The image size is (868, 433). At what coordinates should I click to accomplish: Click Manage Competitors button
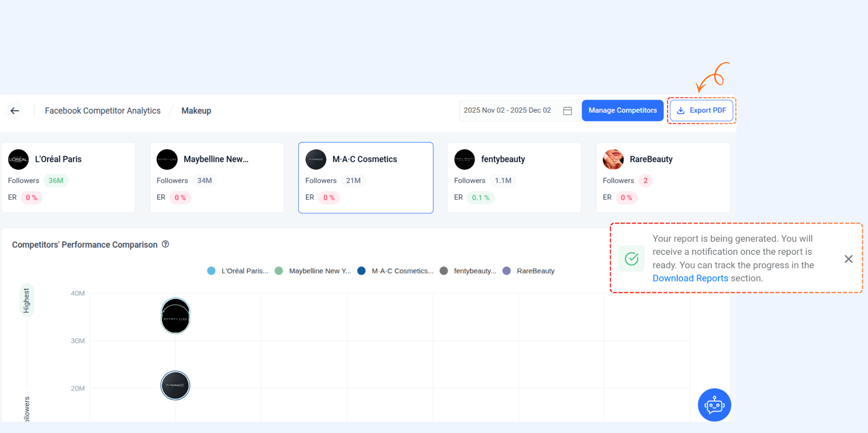(x=622, y=110)
